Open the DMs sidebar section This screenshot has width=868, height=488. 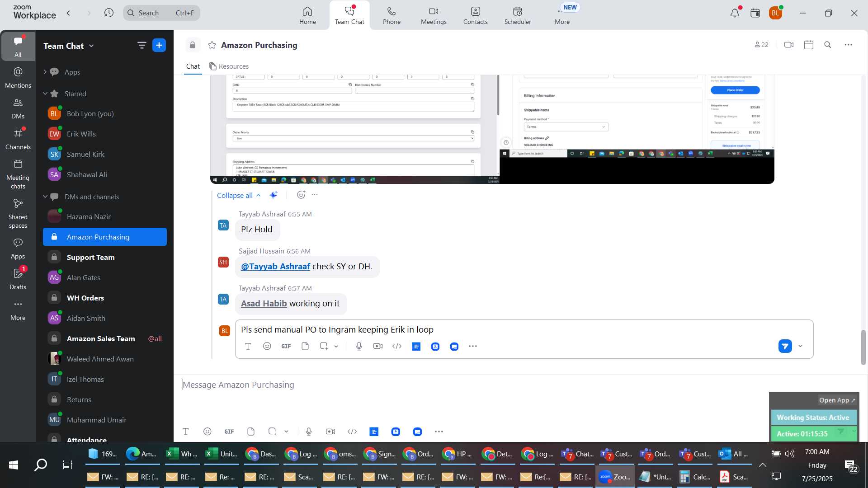[18, 108]
